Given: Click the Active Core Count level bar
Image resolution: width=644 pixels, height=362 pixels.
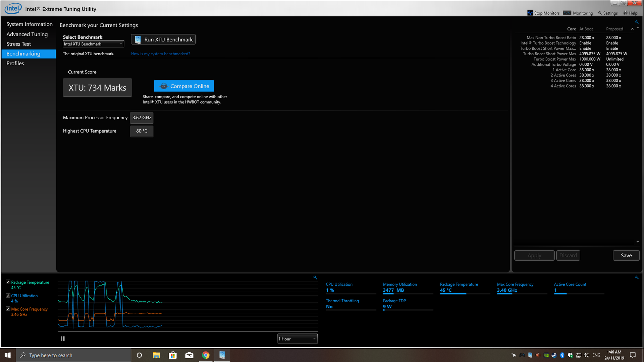Looking at the screenshot, I should (x=579, y=294).
